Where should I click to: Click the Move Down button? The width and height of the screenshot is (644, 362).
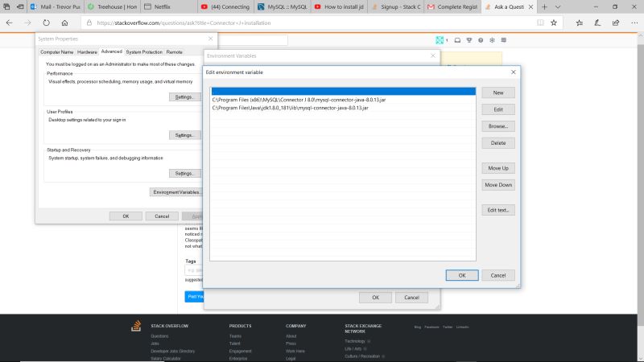point(498,185)
